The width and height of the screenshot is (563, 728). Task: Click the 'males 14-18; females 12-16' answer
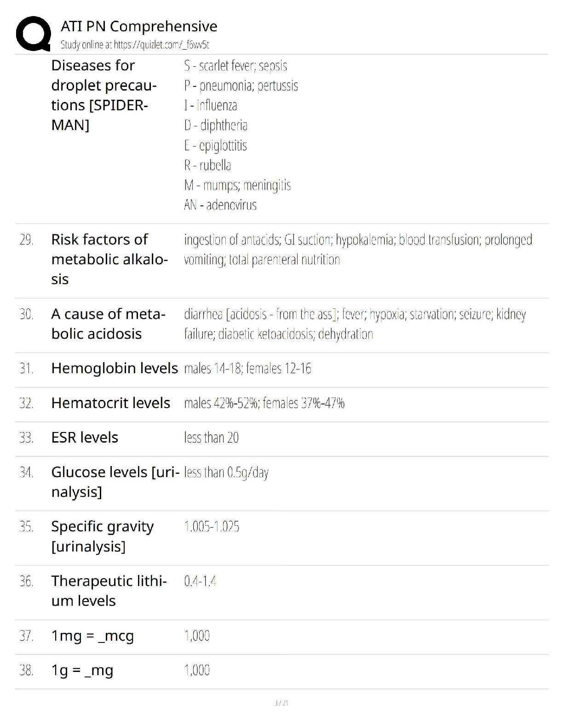click(247, 369)
